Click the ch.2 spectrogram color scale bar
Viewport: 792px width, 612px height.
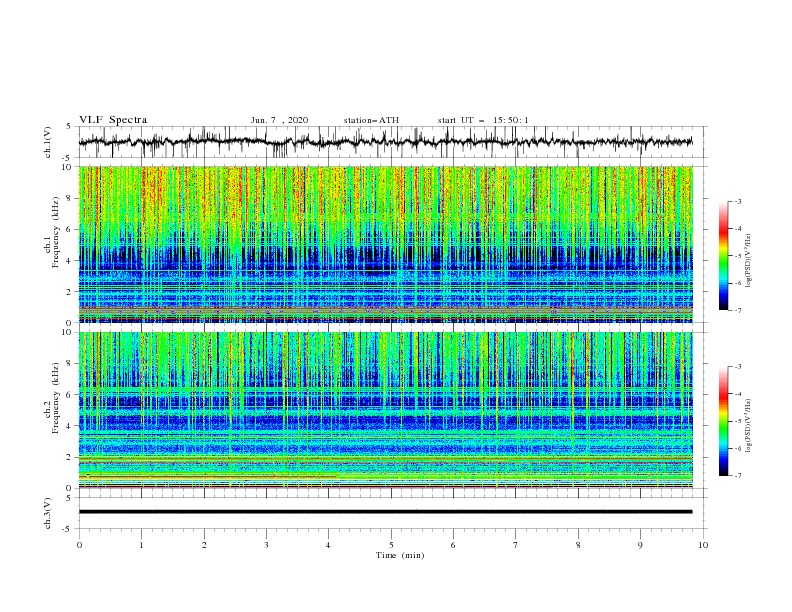click(x=723, y=421)
